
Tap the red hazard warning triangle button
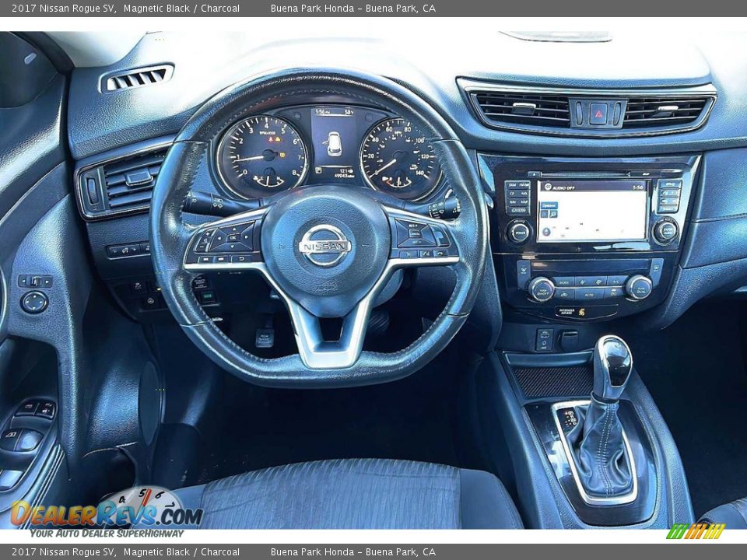pyautogui.click(x=598, y=113)
